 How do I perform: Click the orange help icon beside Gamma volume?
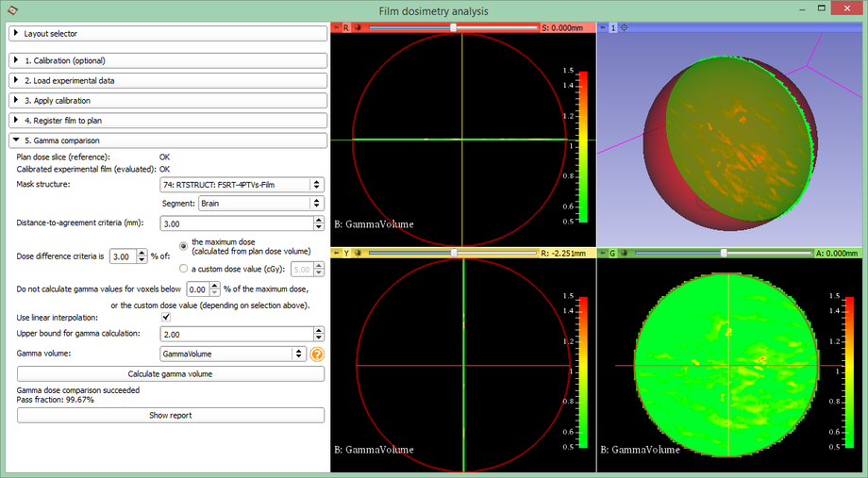click(x=317, y=354)
